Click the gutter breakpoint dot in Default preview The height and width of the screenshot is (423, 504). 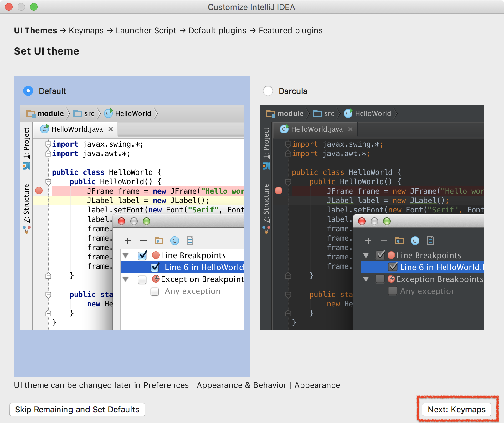39,191
